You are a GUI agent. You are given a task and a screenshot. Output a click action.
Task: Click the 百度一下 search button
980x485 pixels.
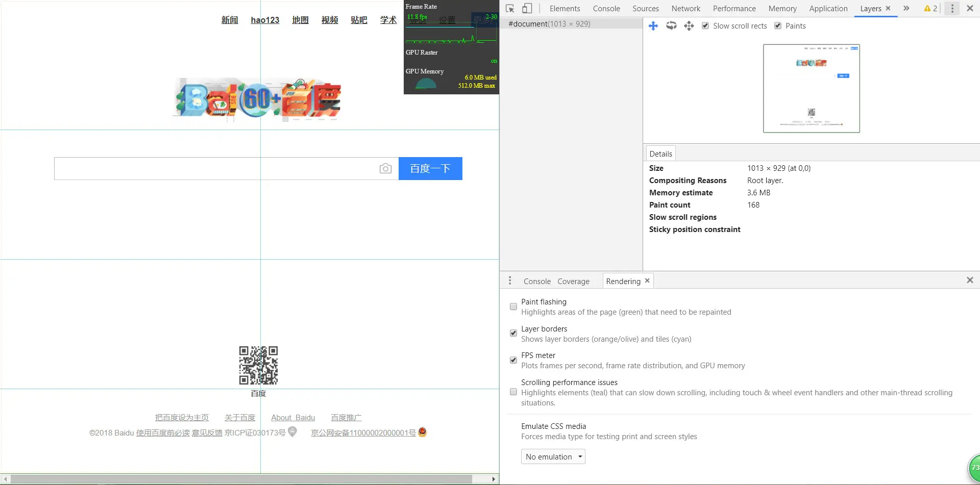tap(430, 169)
